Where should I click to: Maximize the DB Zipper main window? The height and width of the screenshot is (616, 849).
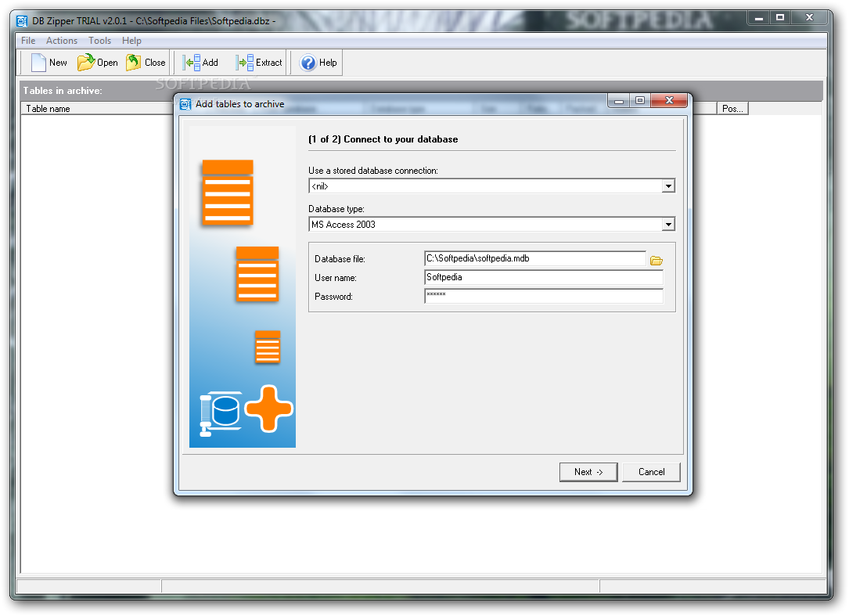coord(780,18)
